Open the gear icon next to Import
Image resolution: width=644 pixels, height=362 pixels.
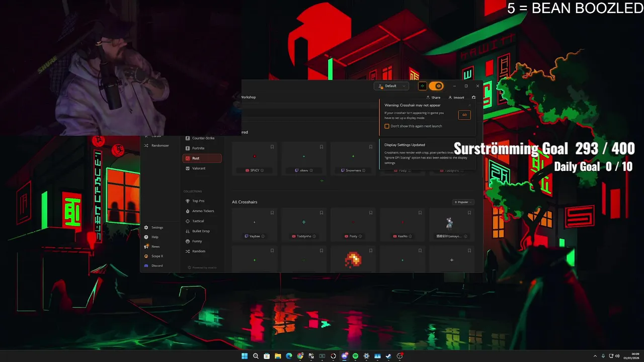click(x=473, y=98)
